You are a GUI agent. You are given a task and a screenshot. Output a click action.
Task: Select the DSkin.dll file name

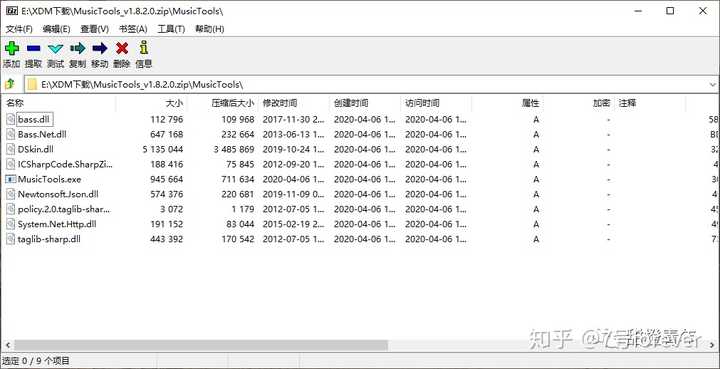click(x=36, y=149)
